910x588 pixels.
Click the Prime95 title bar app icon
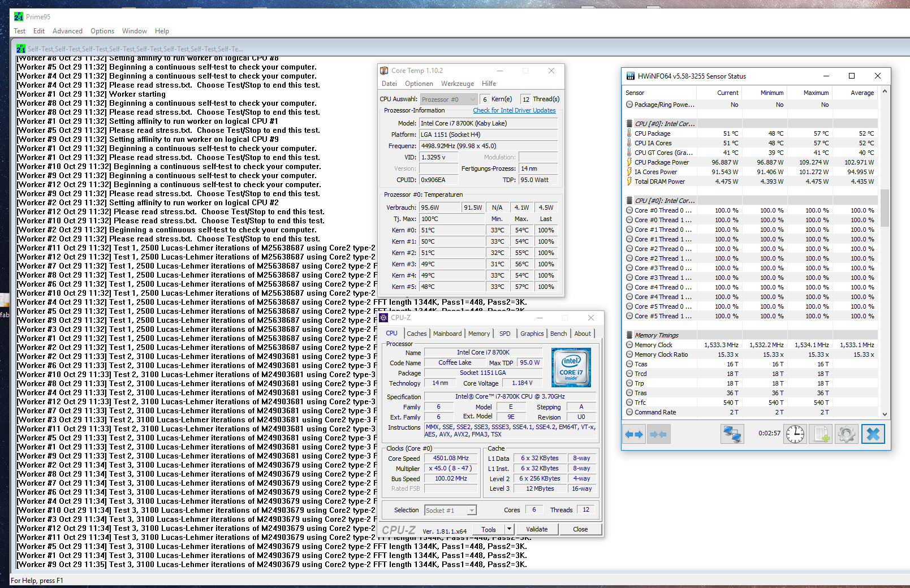coord(19,16)
